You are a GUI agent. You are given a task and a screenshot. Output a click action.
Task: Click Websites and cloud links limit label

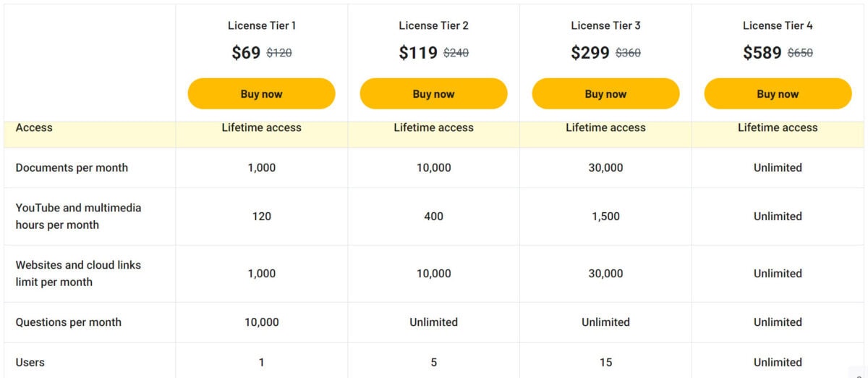pyautogui.click(x=78, y=274)
